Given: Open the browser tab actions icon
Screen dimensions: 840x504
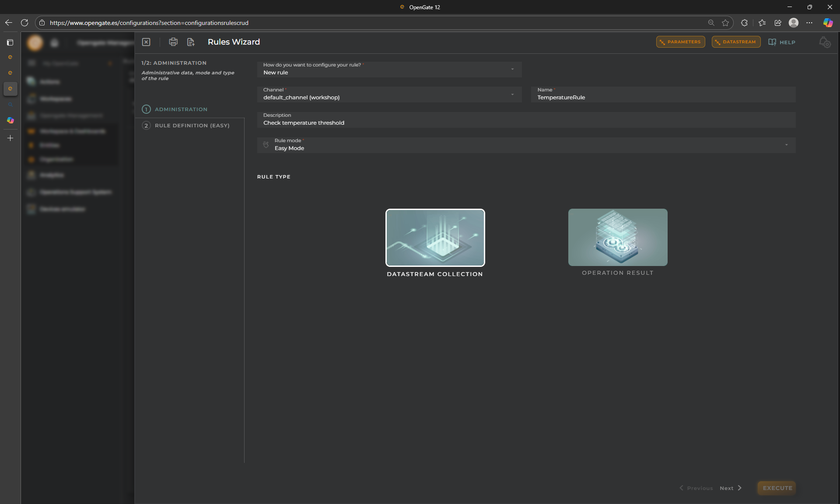Looking at the screenshot, I should (10, 42).
